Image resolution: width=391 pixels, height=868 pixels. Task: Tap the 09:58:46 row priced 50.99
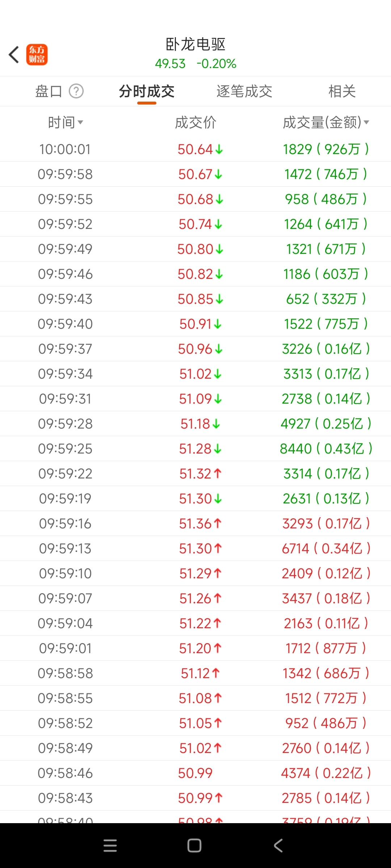[195, 773]
